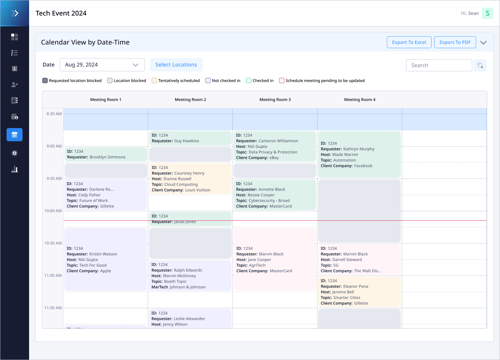The width and height of the screenshot is (500, 360).
Task: Open the contact book icon in sidebar
Action: tap(14, 100)
